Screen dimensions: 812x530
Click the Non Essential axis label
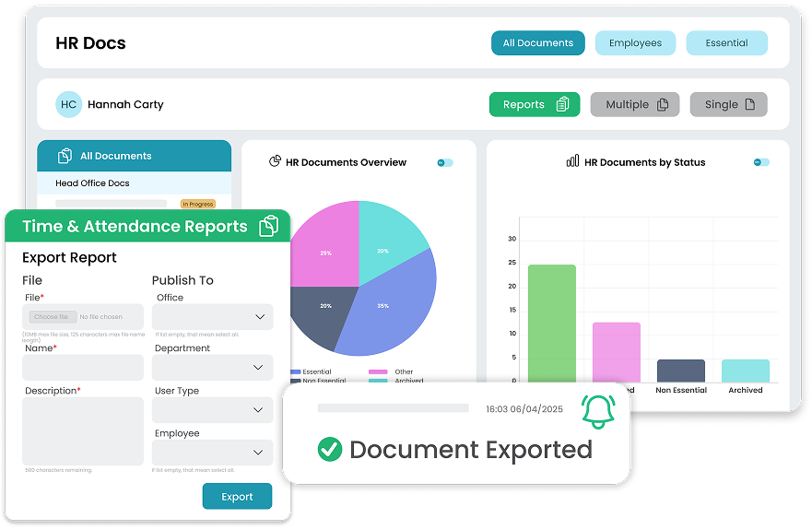click(681, 390)
